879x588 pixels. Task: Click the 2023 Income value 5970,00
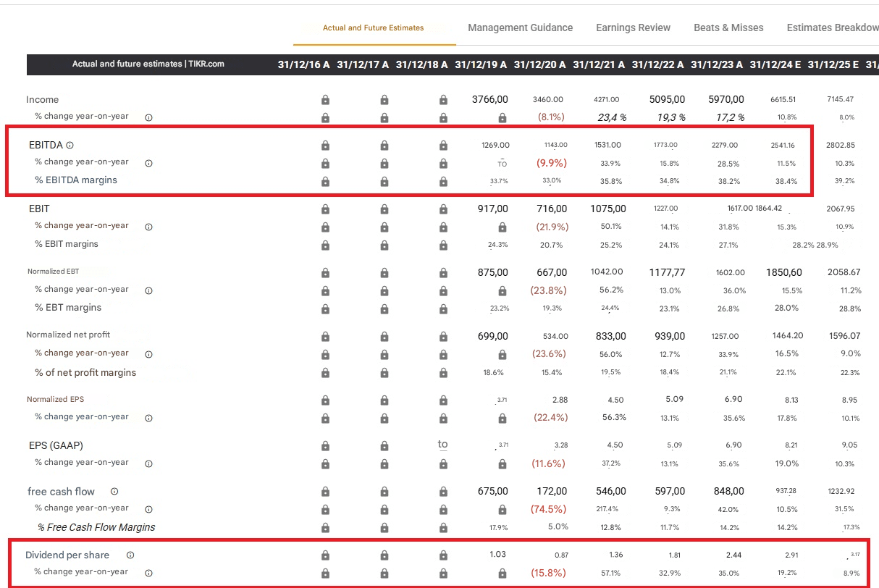(726, 99)
